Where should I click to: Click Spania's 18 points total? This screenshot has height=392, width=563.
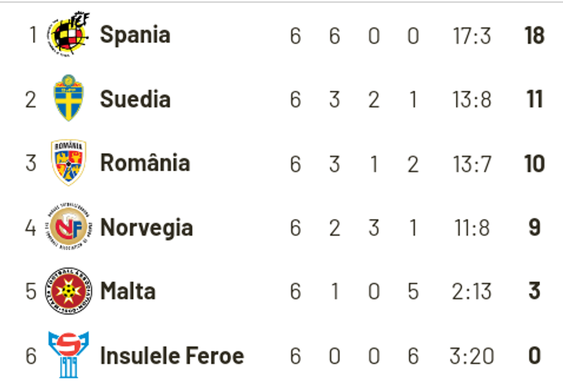535,35
